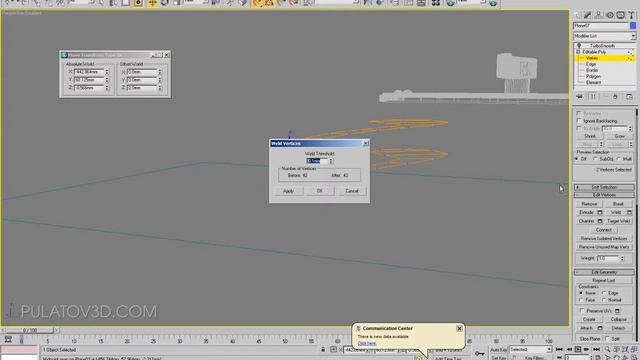Select the Element sub-object level
The height and width of the screenshot is (360, 640).
tap(593, 82)
